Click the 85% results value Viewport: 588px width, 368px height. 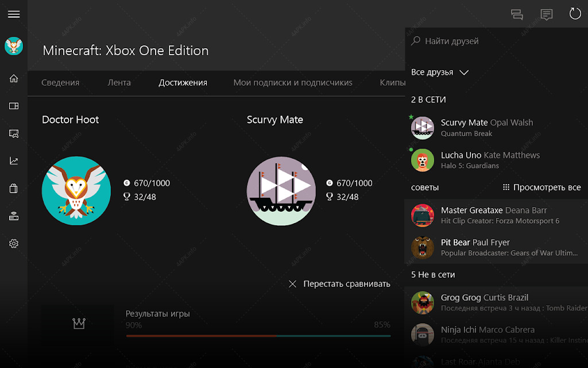click(x=382, y=325)
